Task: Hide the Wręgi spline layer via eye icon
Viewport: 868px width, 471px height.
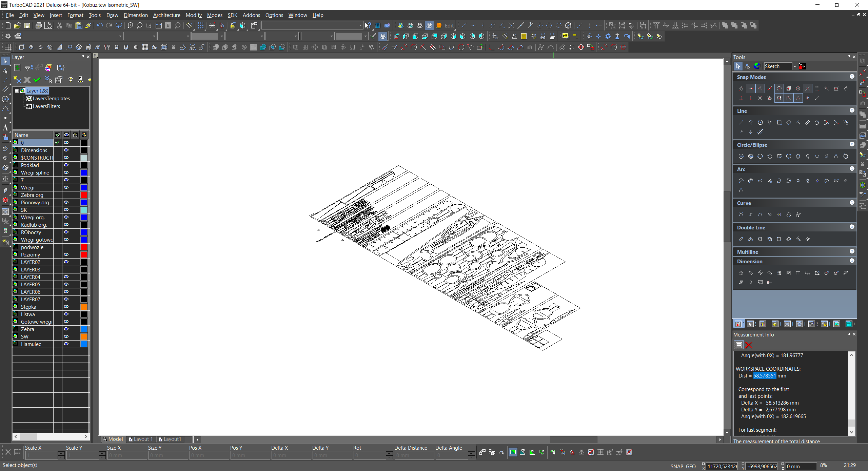Action: pos(66,172)
